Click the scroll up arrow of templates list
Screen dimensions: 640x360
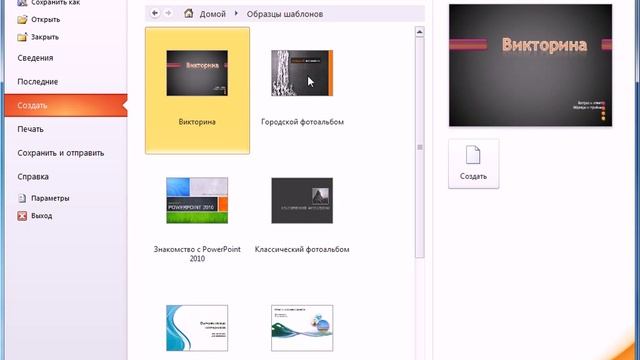(420, 32)
